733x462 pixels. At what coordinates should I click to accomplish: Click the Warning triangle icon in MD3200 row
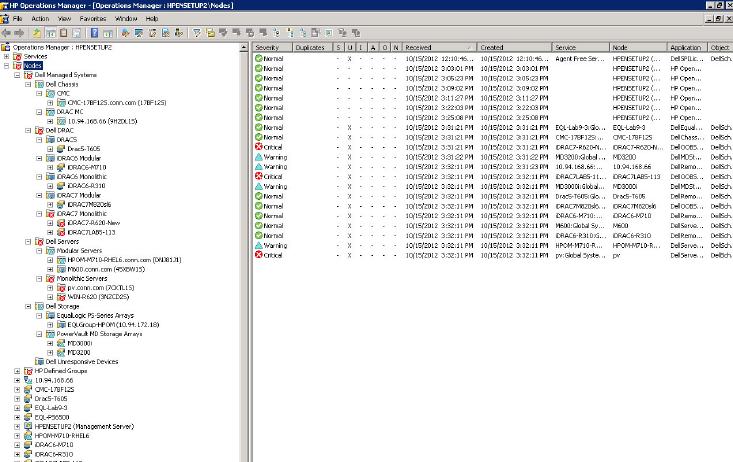259,157
